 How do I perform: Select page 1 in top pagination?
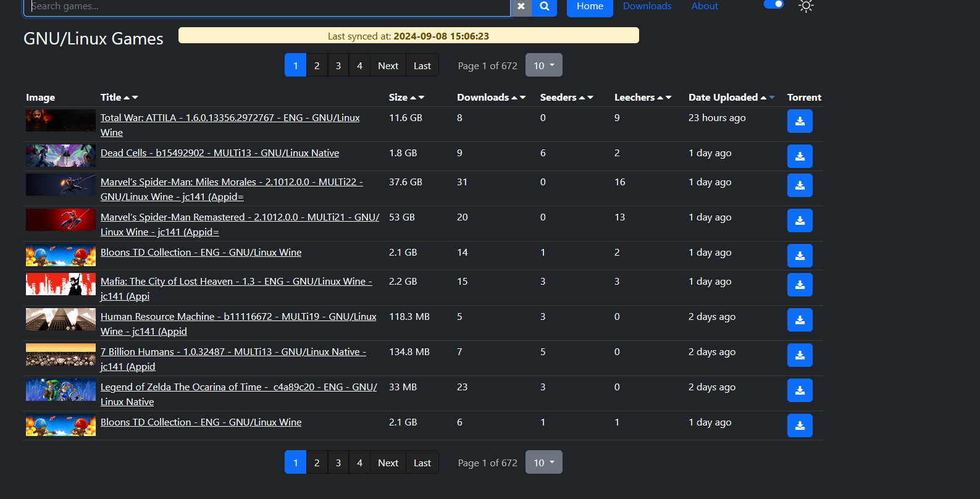point(296,65)
